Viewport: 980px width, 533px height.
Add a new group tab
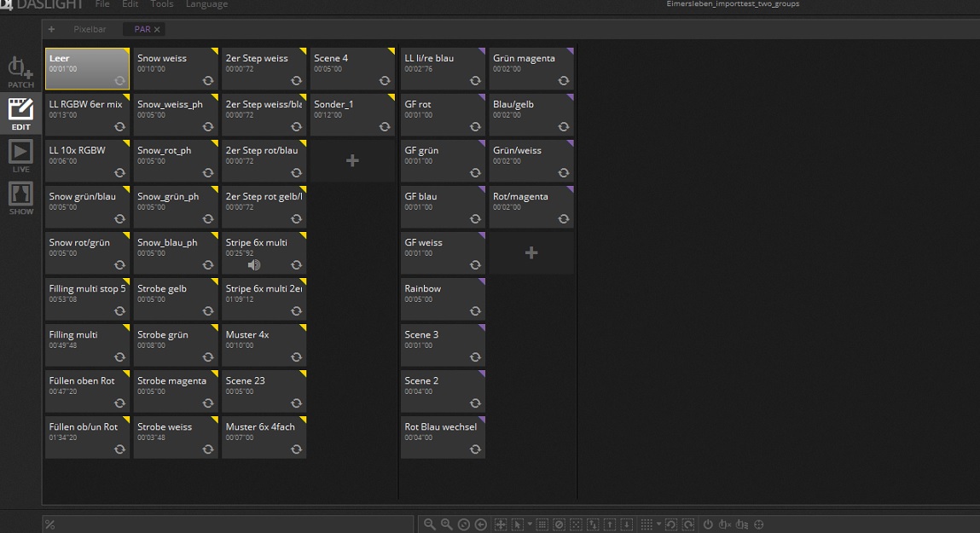pos(51,29)
